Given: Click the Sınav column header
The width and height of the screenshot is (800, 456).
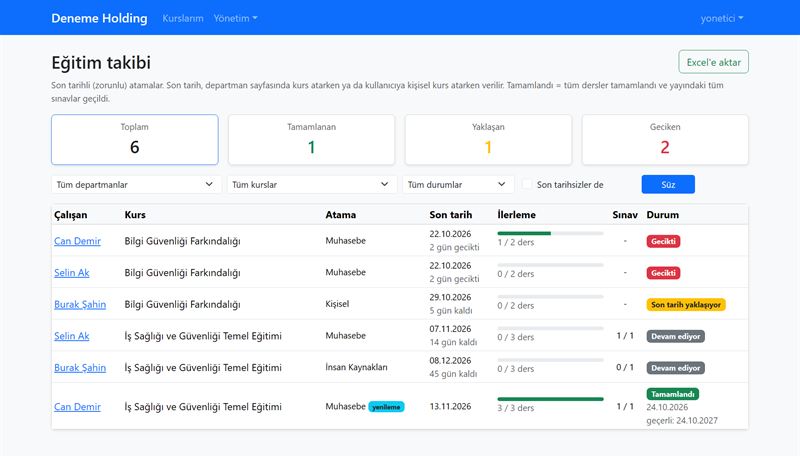Looking at the screenshot, I should [x=625, y=215].
